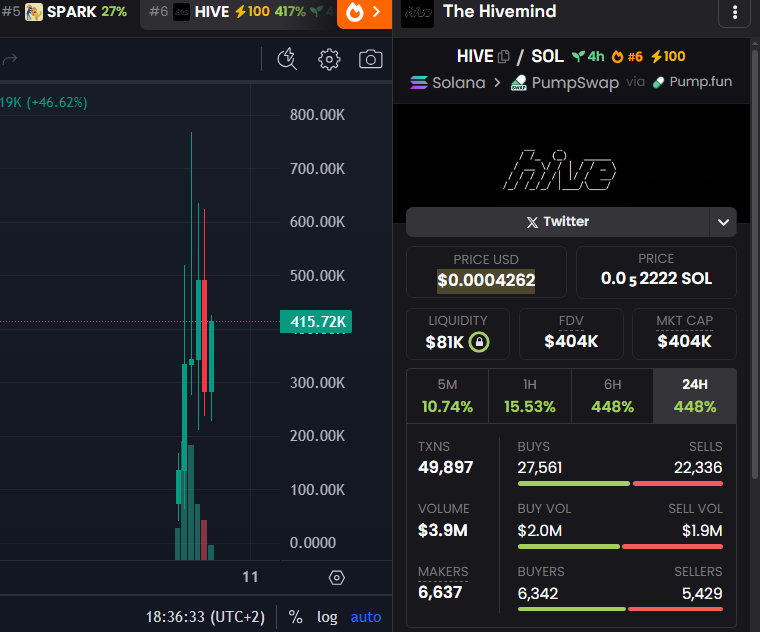Click the TXNS 49,897 value
This screenshot has height=632, width=760.
pos(445,467)
